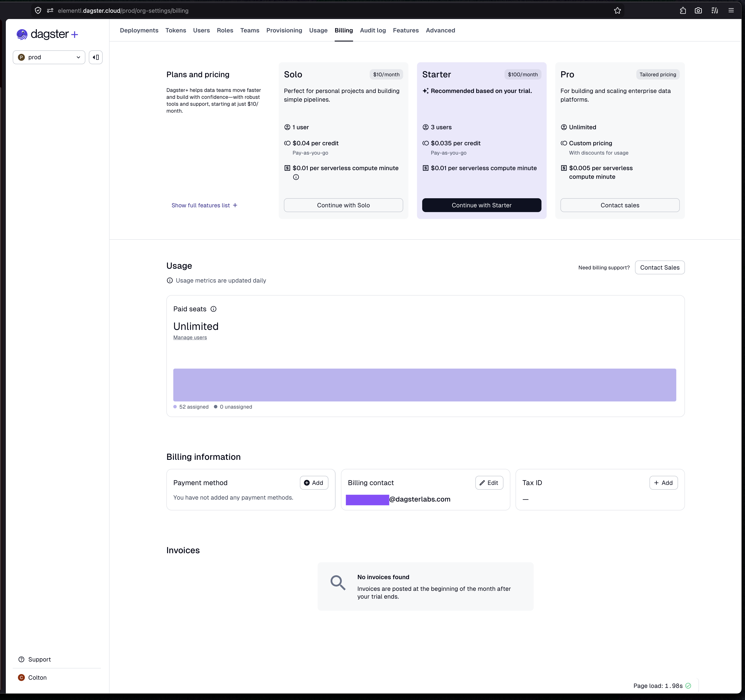Click the paid seats usage bar
Screen dimensions: 745x700
[x=425, y=385]
